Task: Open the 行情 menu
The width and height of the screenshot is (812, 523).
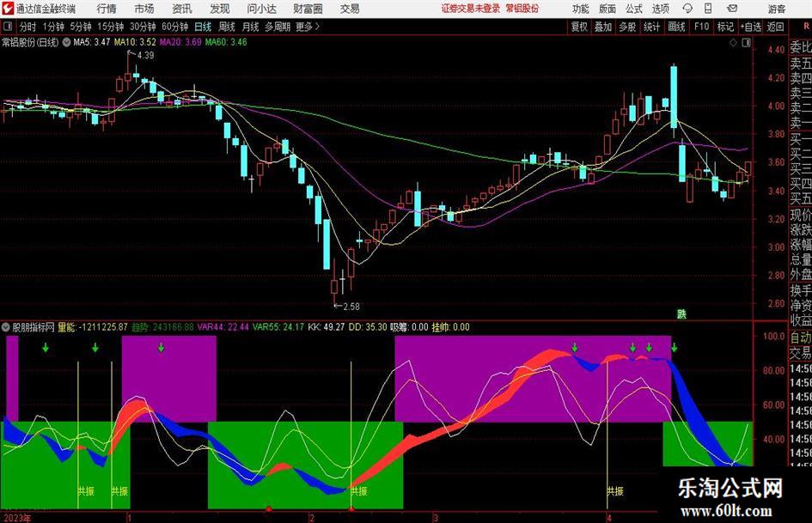Action: point(107,9)
